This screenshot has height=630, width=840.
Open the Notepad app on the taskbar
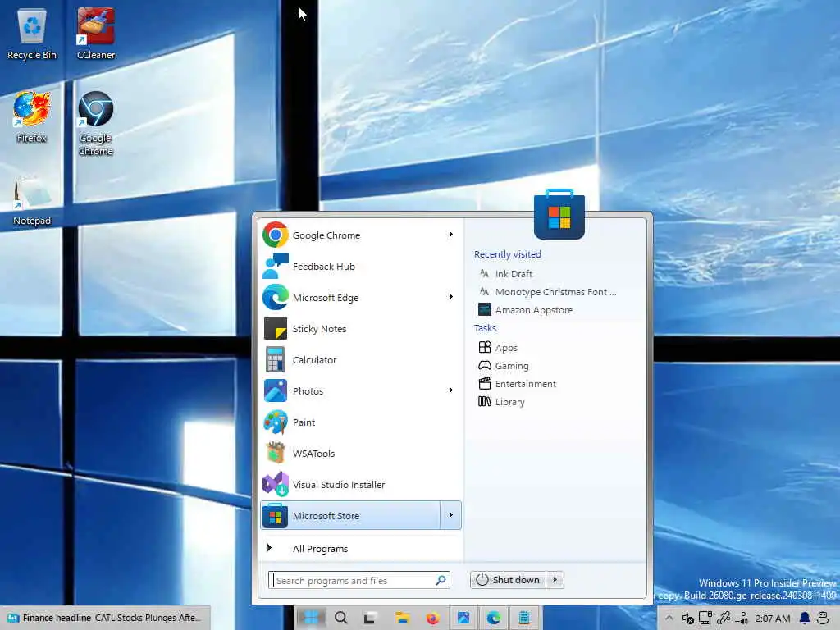click(x=524, y=618)
